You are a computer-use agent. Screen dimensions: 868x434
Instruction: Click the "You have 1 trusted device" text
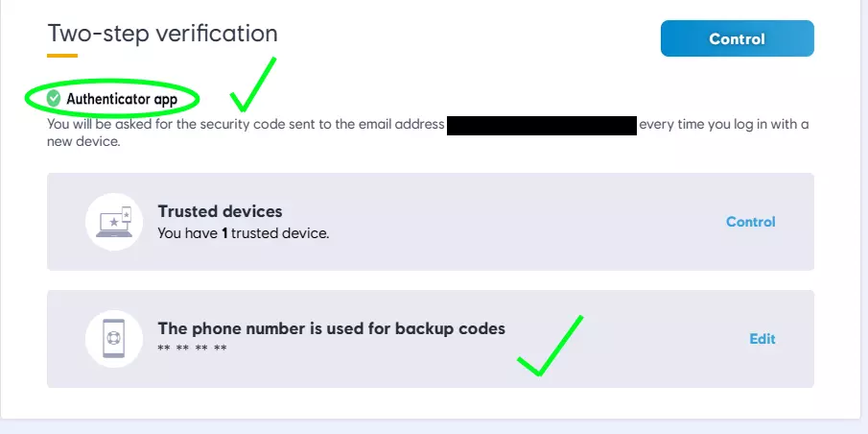tap(243, 233)
